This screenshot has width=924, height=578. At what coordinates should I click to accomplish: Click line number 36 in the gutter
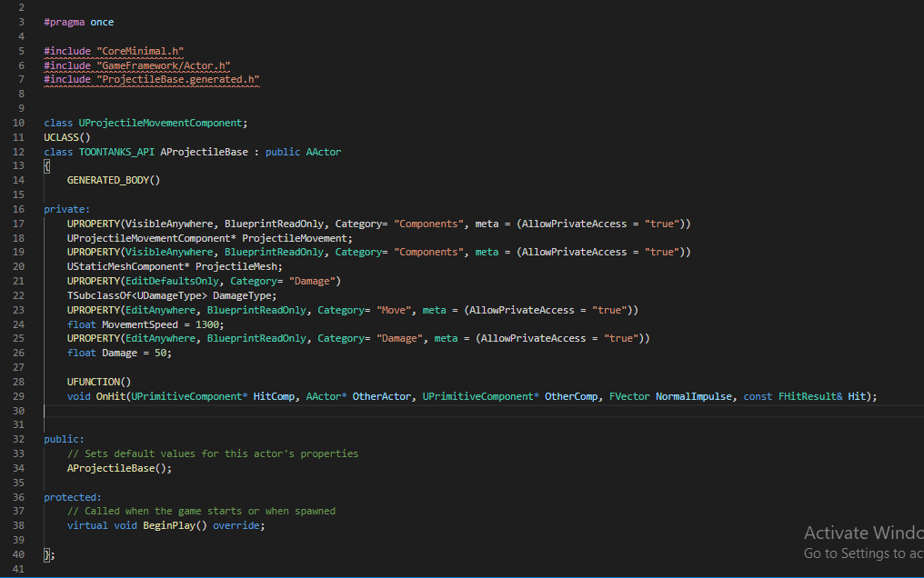point(19,497)
